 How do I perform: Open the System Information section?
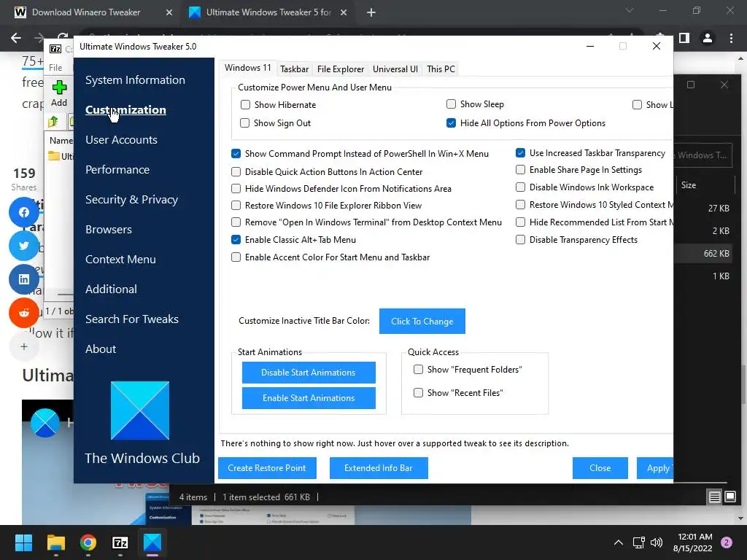point(135,80)
